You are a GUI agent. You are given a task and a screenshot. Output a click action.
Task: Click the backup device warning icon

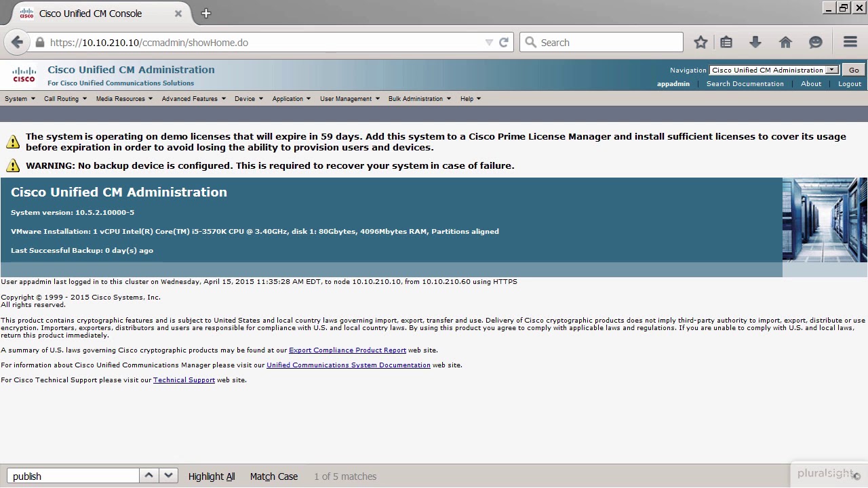click(13, 165)
